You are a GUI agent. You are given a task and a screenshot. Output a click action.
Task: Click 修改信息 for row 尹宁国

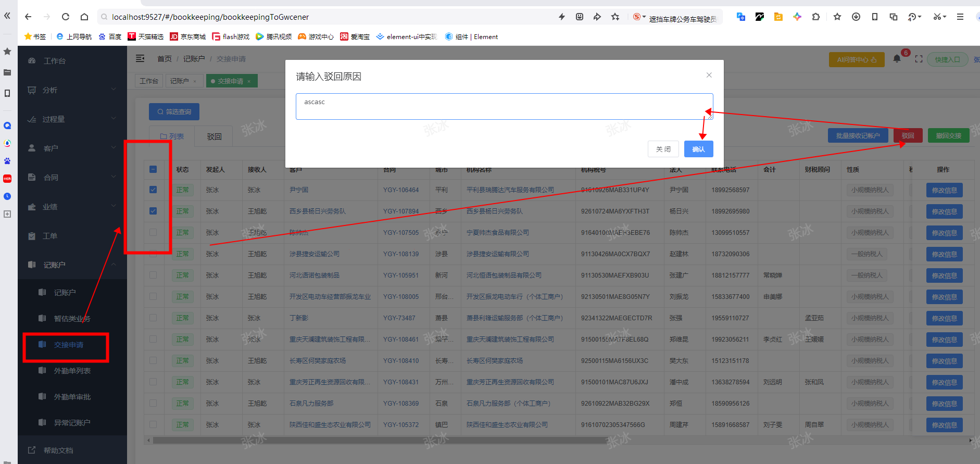pos(944,190)
